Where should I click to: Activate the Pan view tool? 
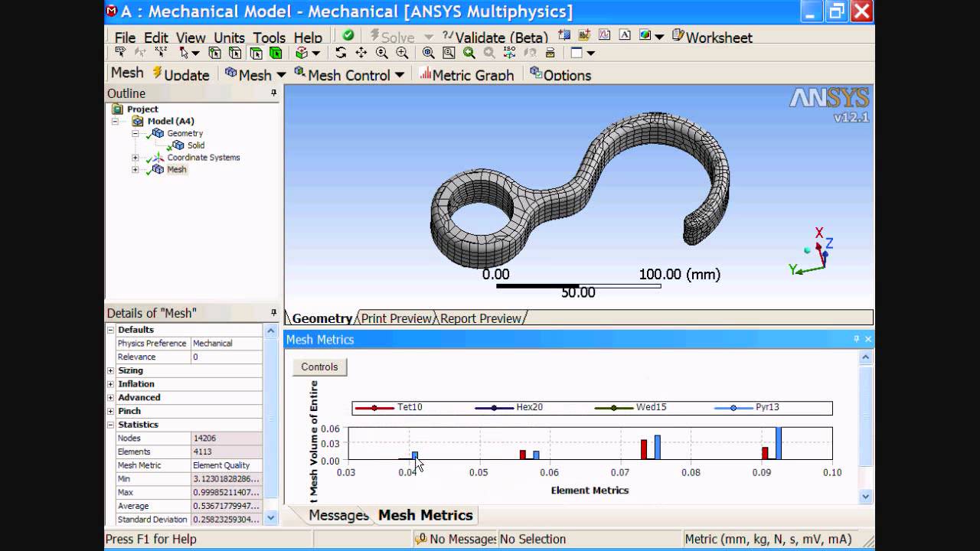361,53
